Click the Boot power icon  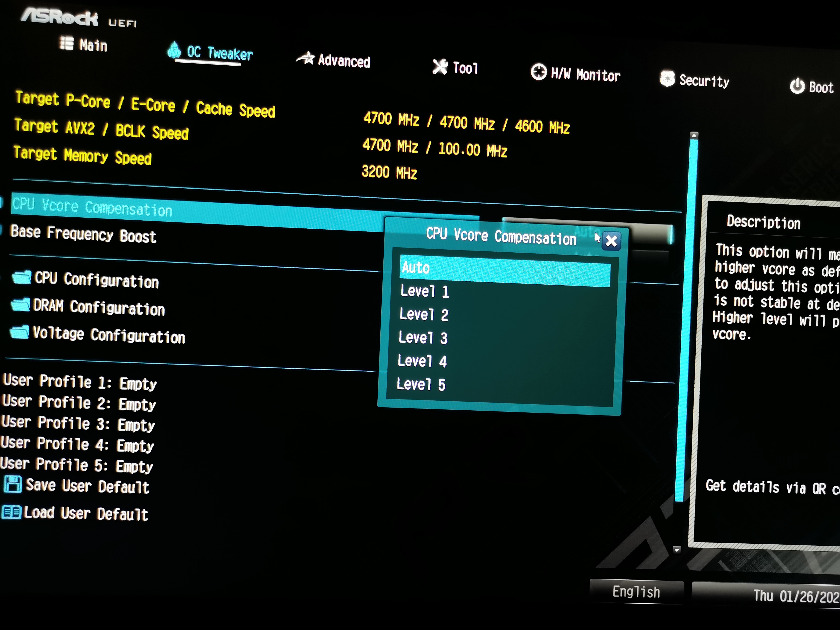click(797, 86)
